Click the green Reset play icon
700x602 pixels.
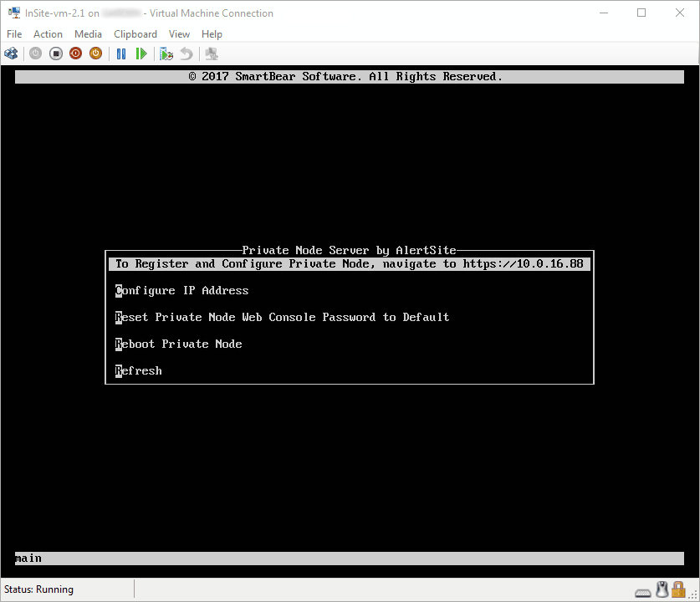tap(141, 54)
